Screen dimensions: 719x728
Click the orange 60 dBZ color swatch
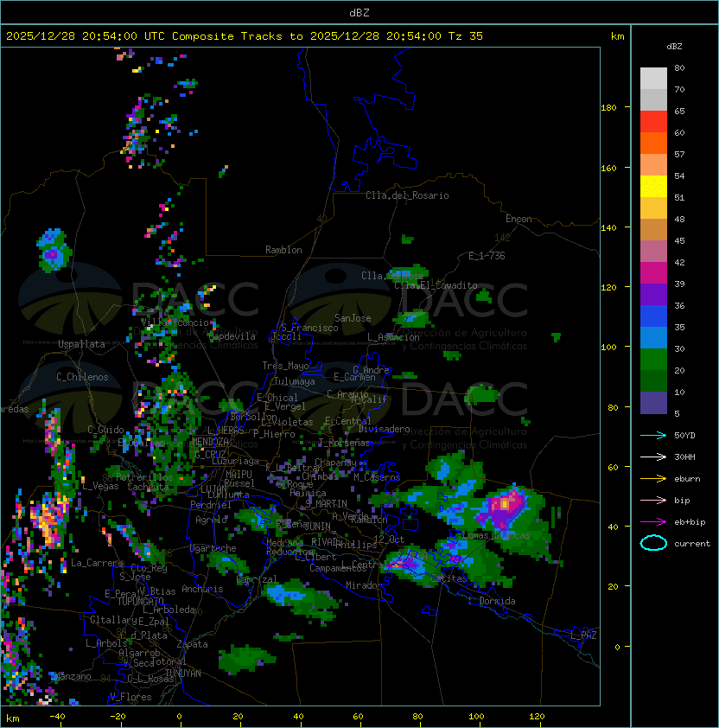(x=653, y=143)
